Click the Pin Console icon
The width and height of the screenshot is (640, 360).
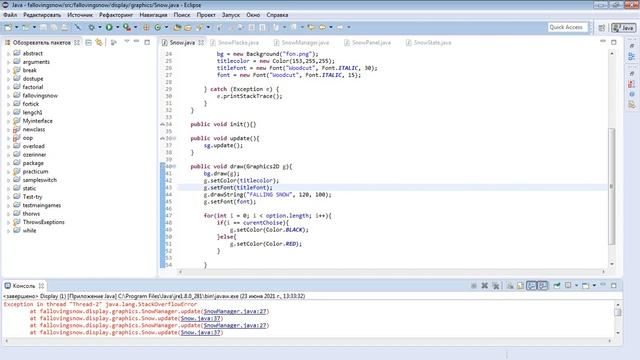[557, 286]
